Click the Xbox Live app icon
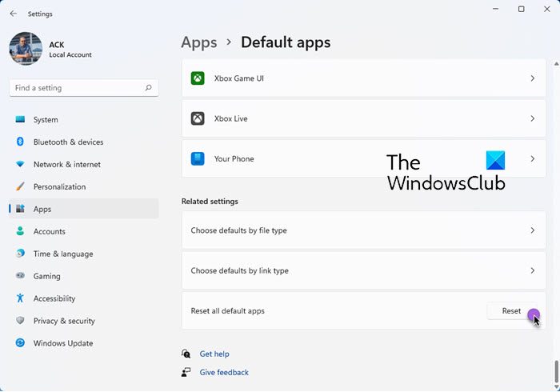560x392 pixels. [x=198, y=118]
